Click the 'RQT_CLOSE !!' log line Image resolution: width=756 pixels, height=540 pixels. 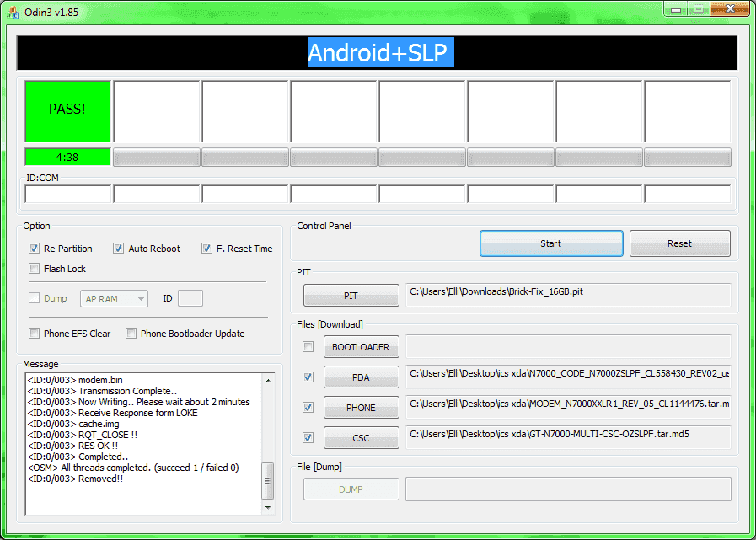(x=83, y=435)
